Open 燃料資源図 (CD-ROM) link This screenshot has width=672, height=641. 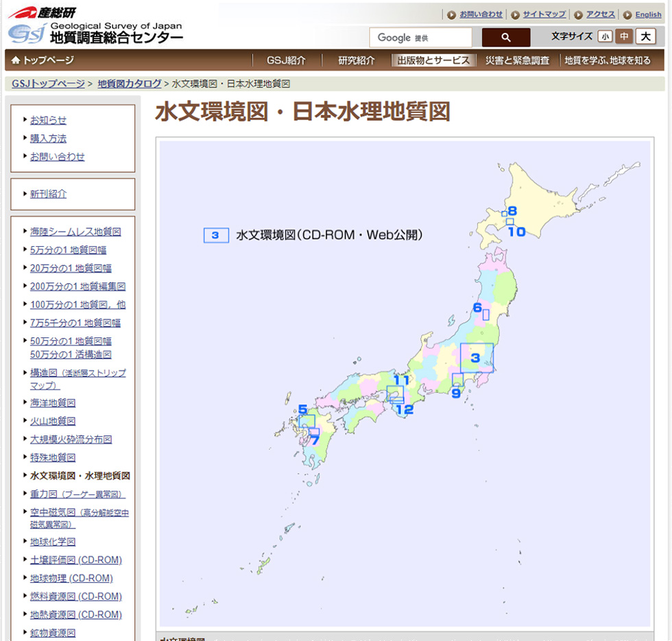(76, 596)
